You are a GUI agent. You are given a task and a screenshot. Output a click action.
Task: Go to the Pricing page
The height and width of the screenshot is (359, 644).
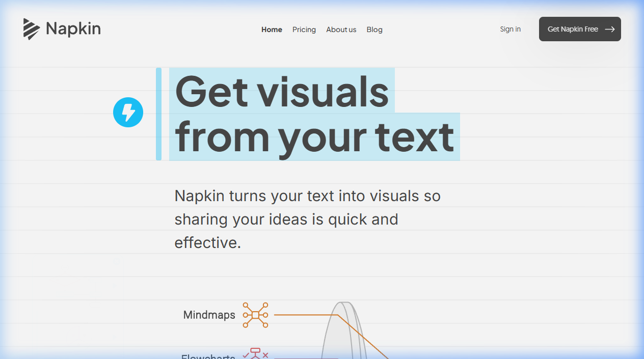coord(304,30)
